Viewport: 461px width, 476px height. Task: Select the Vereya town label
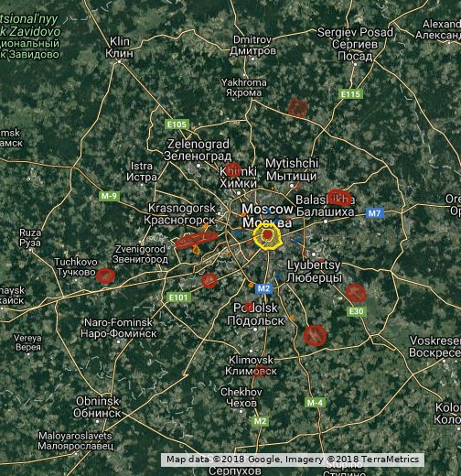pyautogui.click(x=27, y=342)
